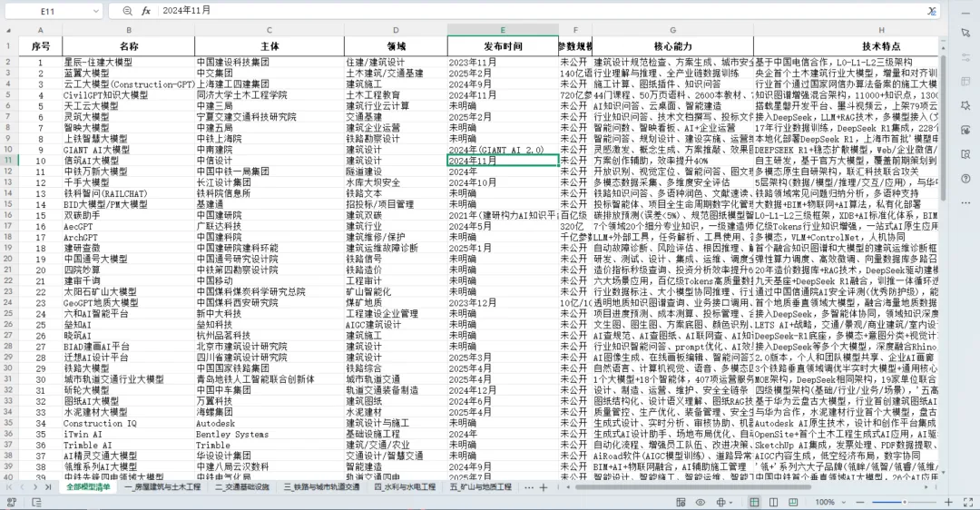
Task: Click the vertical scrollbar thumb
Action: pos(943,128)
